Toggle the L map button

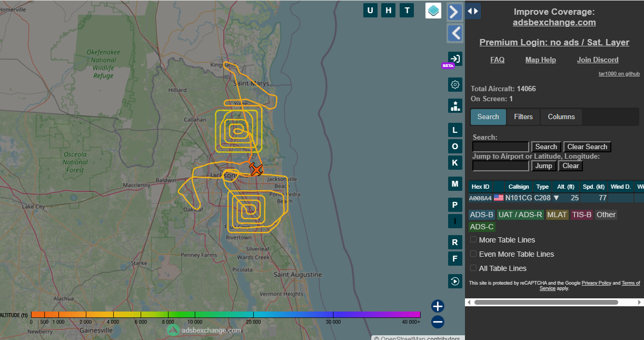tap(455, 130)
